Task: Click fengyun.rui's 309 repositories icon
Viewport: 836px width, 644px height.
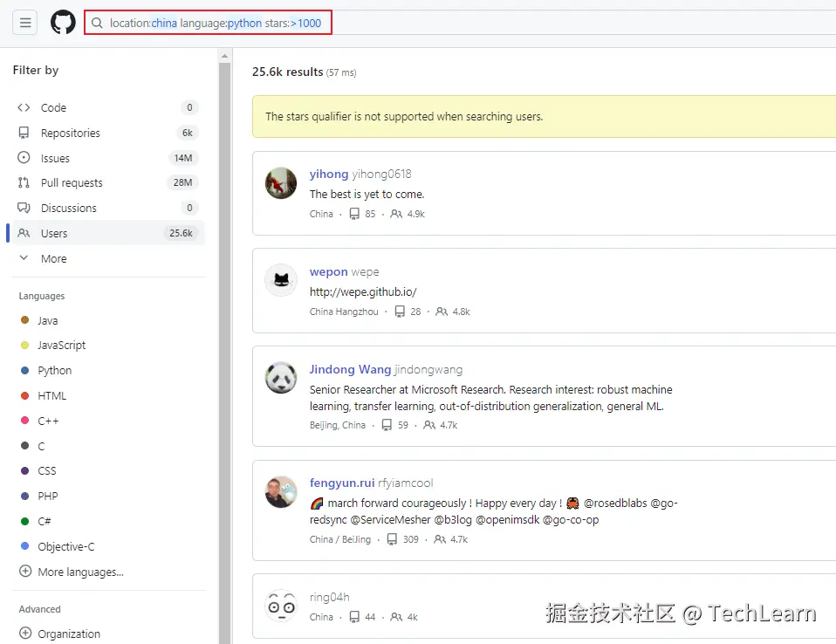Action: click(x=392, y=539)
